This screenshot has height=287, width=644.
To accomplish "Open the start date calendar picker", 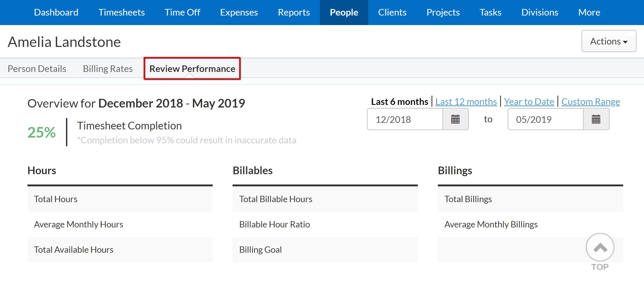I will [455, 119].
